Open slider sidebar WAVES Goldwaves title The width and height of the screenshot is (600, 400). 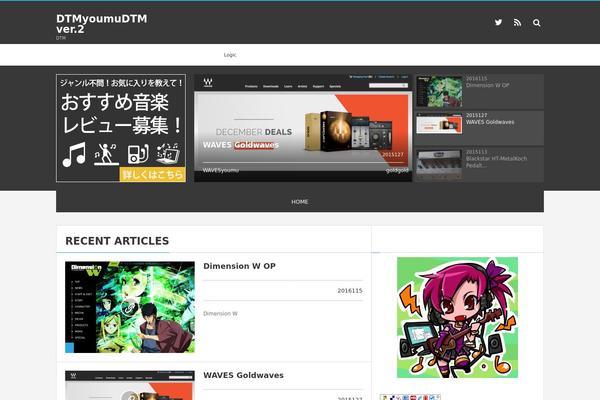tap(490, 122)
